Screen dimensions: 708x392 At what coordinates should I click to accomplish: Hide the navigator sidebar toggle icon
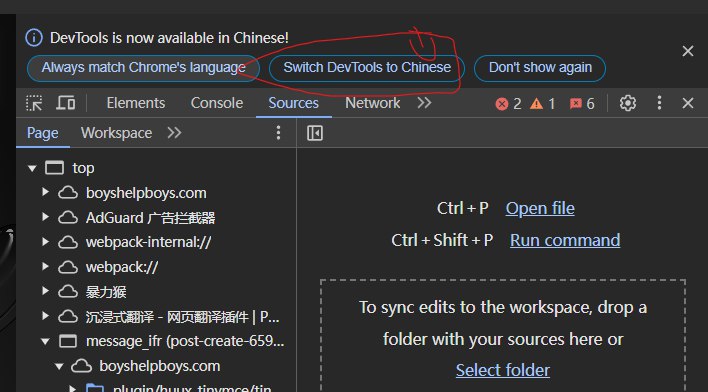[315, 133]
